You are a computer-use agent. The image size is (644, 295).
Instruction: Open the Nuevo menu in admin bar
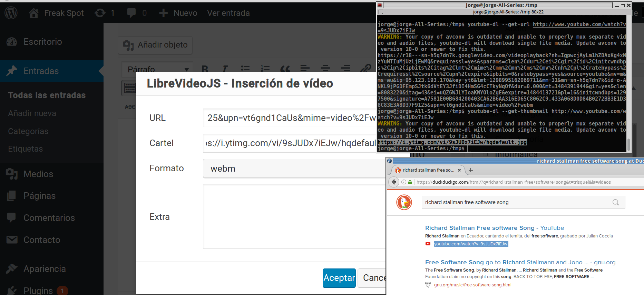178,13
